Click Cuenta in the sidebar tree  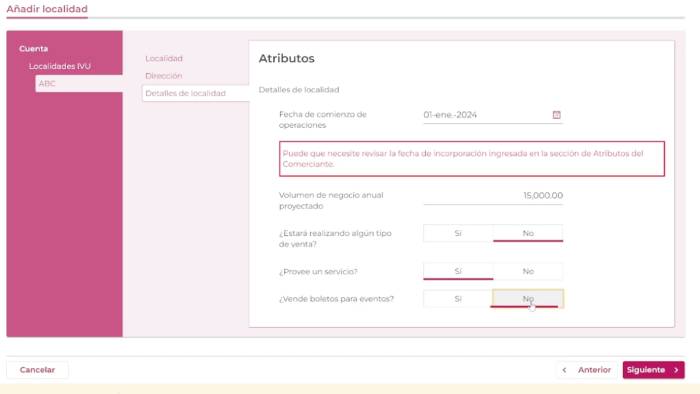33,49
